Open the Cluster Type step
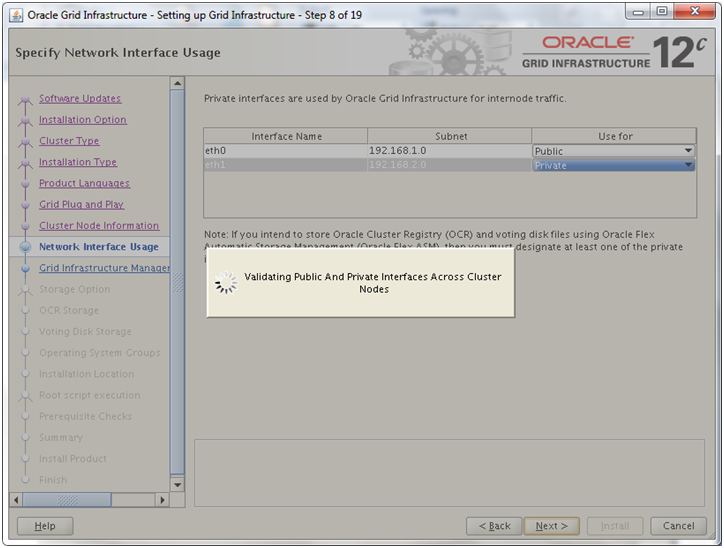Screen dimensions: 724x548 (69, 141)
